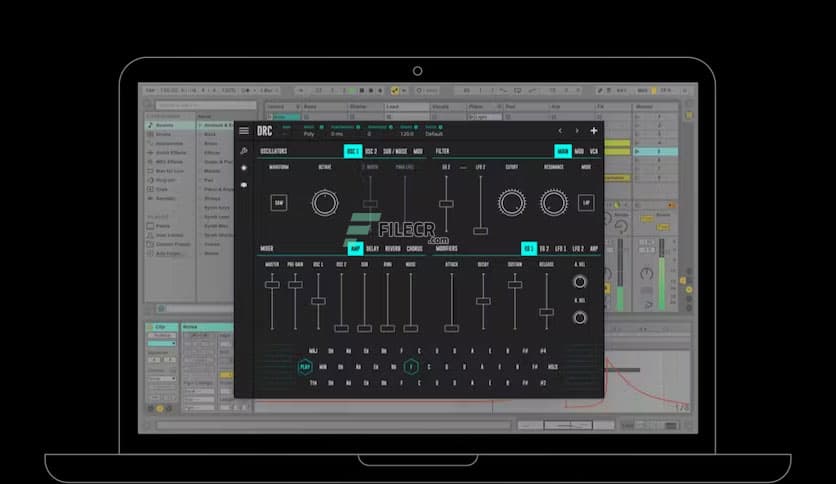Image resolution: width=836 pixels, height=484 pixels.
Task: Select the MAJ chord row
Action: pos(314,351)
